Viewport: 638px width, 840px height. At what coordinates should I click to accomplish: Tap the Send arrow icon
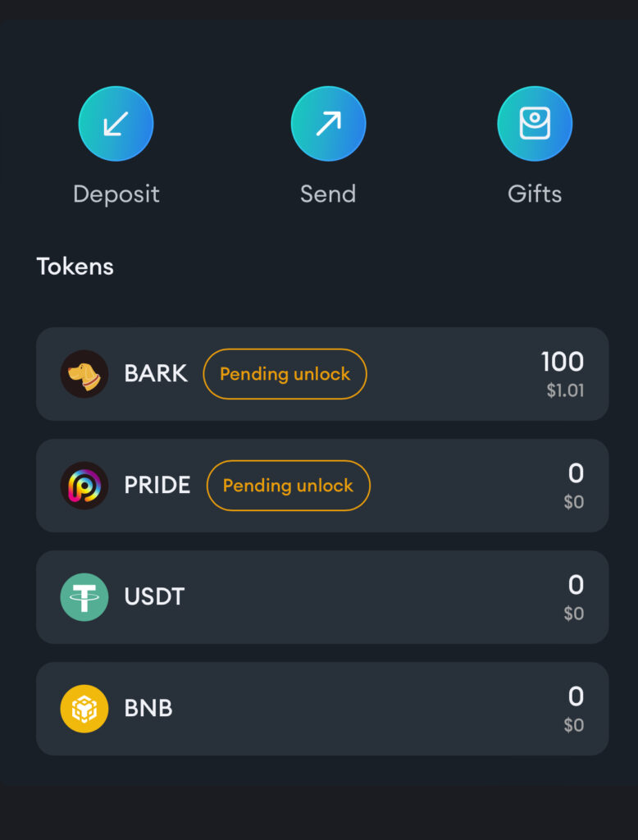click(x=328, y=124)
